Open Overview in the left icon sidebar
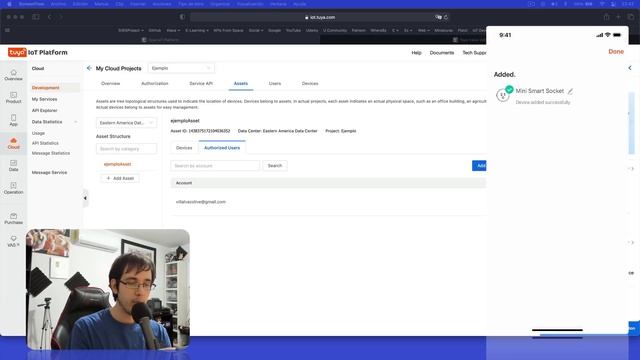Image resolution: width=640 pixels, height=360 pixels. pyautogui.click(x=13, y=75)
